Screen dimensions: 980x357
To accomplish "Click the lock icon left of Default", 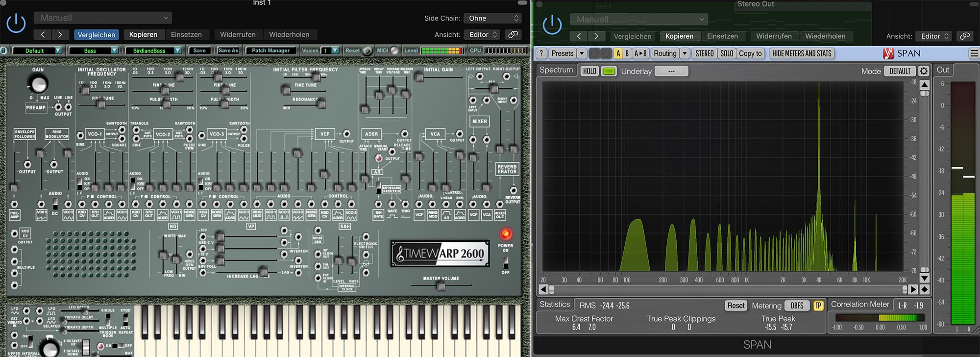I will pos(4,50).
